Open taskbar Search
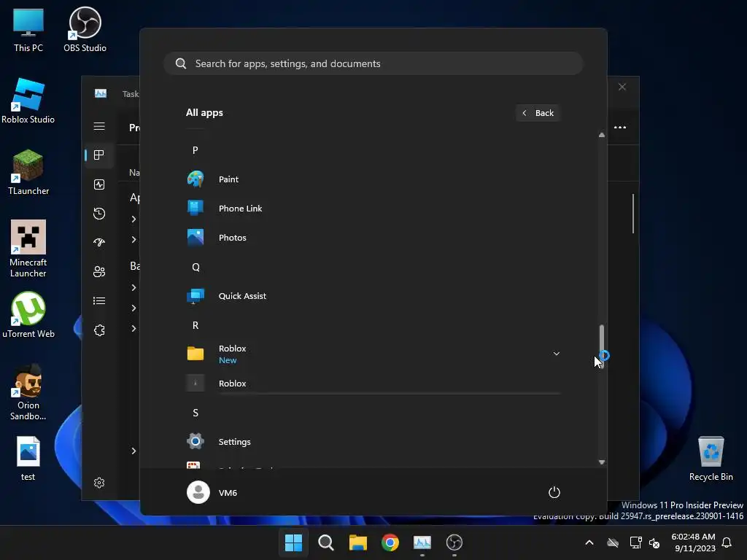 [x=326, y=542]
